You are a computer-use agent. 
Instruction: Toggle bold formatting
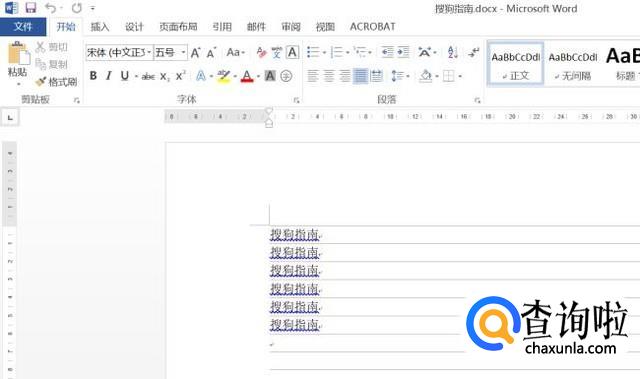point(93,76)
